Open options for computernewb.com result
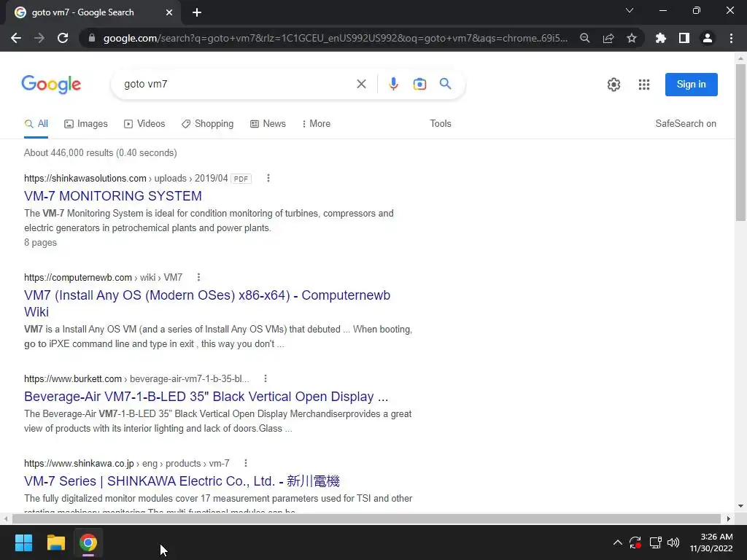The height and width of the screenshot is (560, 747). [x=198, y=277]
